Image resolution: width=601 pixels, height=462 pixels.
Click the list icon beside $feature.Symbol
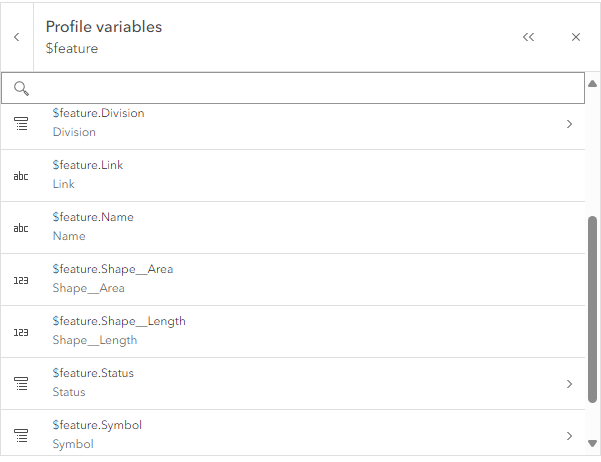pos(21,436)
